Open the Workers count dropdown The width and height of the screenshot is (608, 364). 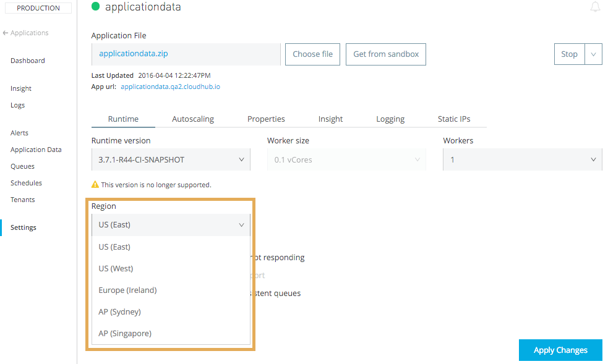(x=522, y=159)
